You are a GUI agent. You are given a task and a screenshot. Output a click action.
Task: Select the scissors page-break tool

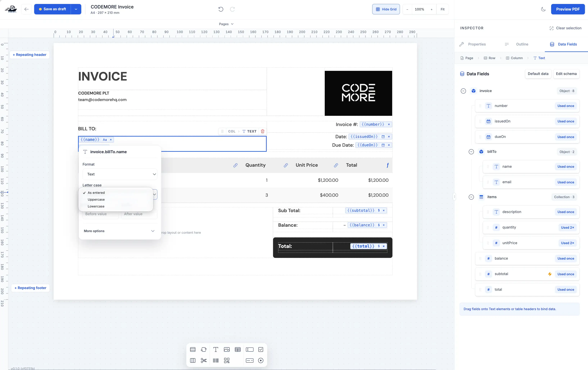(204, 360)
